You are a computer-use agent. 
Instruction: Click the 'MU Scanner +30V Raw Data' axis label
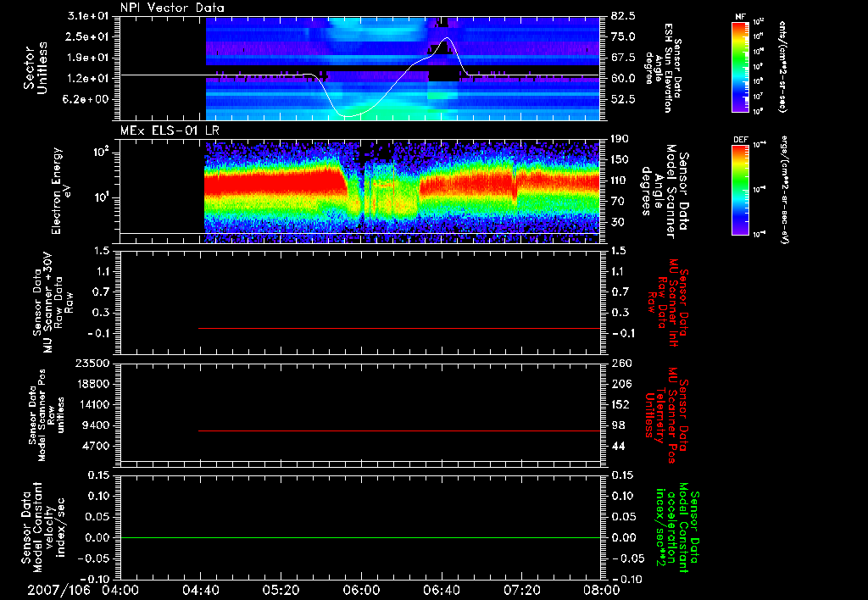tap(52, 303)
